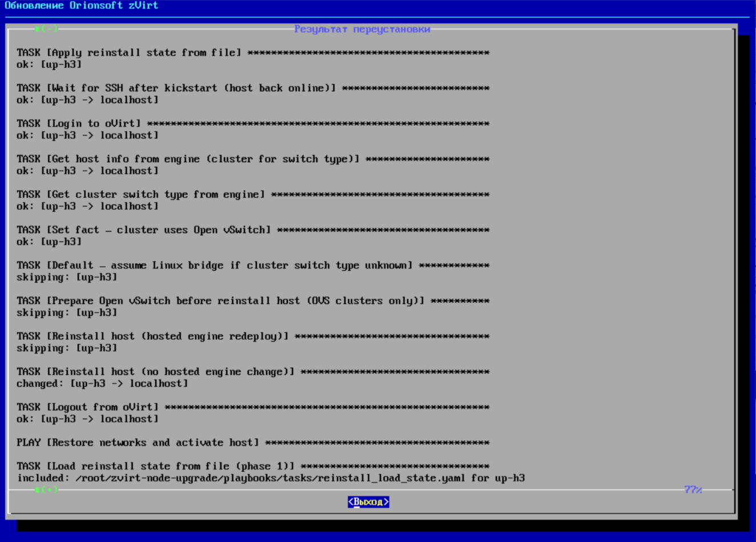
Task: Click the ok: [up-h3] result below the Set fact task
Action: pos(49,242)
